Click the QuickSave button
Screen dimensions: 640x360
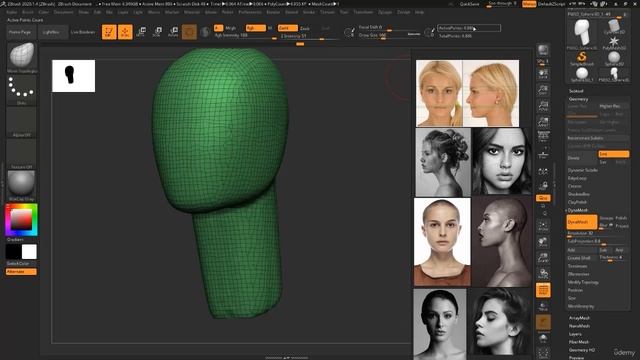[469, 4]
